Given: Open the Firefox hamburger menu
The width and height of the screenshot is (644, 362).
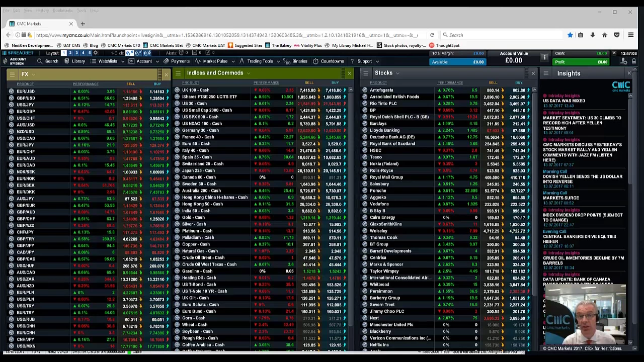Looking at the screenshot, I should [x=631, y=35].
